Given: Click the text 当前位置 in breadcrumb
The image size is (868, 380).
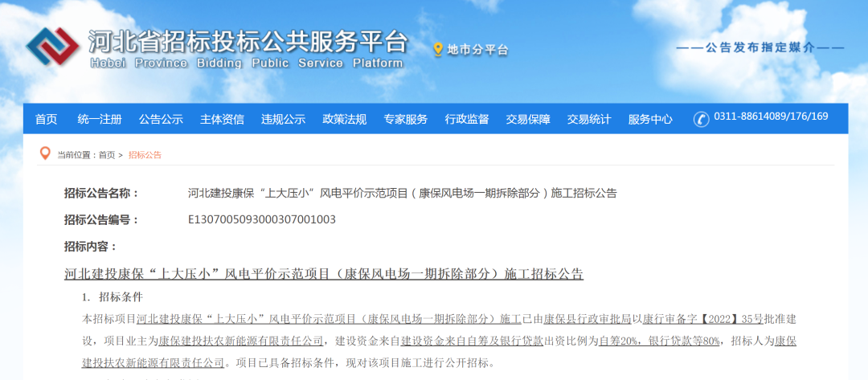Looking at the screenshot, I should (76, 155).
